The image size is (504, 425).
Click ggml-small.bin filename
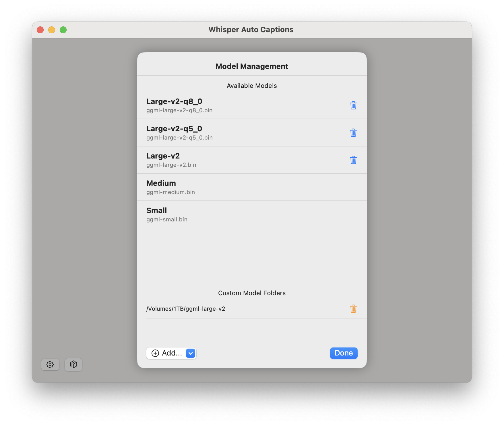pyautogui.click(x=167, y=219)
